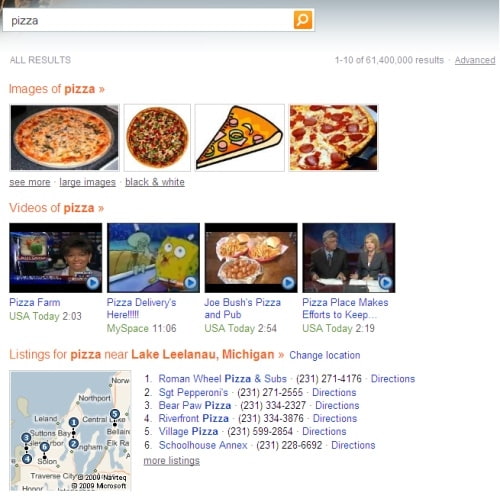Click in the pizza search box
This screenshot has height=499, width=500.
148,20
